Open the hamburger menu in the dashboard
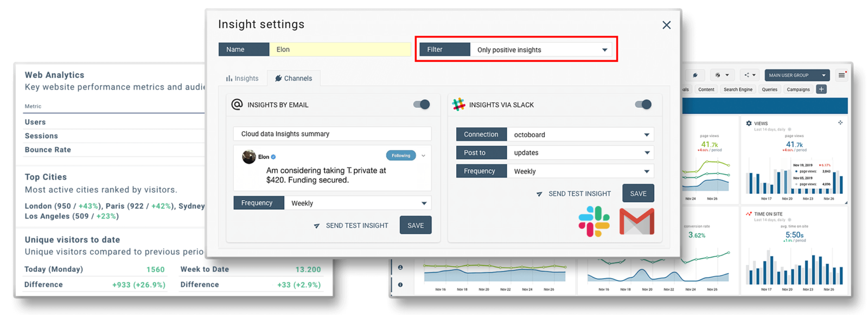Viewport: 868px width, 315px height. 841,75
